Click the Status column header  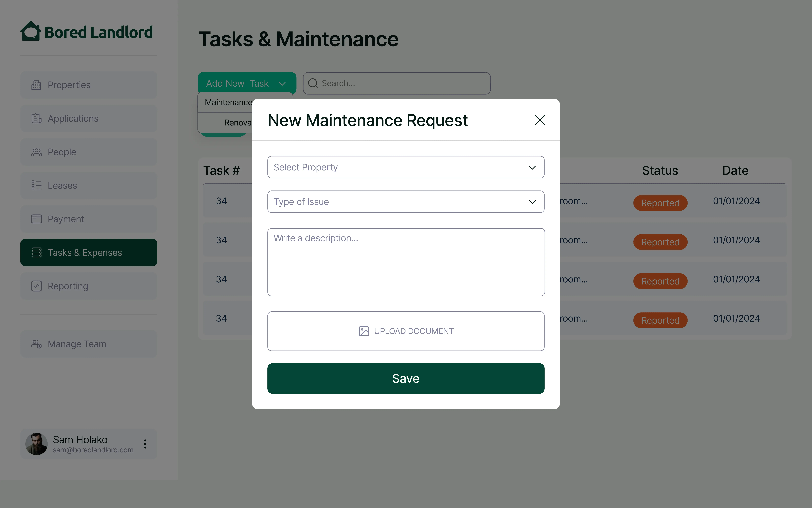pos(660,171)
